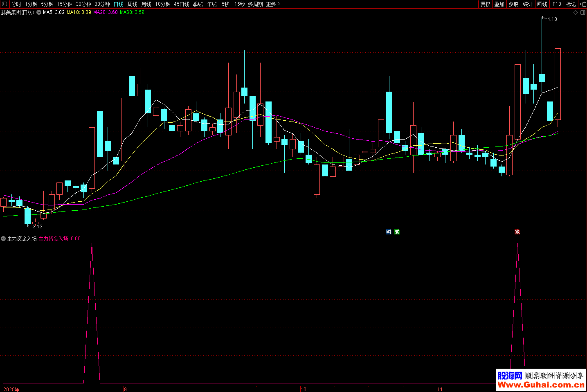Toggle 复权 price adjustment
This screenshot has width=587, height=392.
[x=485, y=4]
